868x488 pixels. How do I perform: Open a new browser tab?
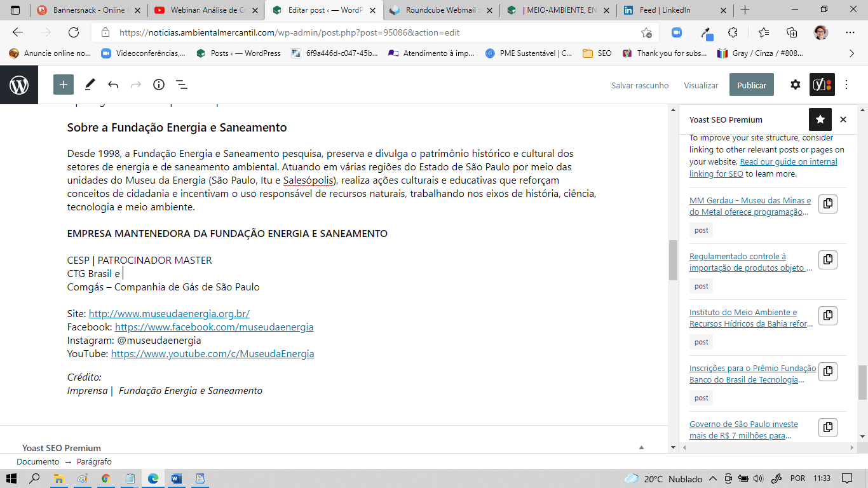pyautogui.click(x=745, y=10)
